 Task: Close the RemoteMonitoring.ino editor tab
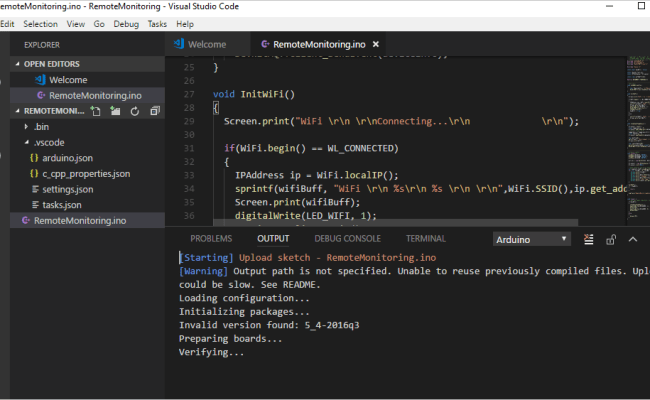tap(376, 44)
